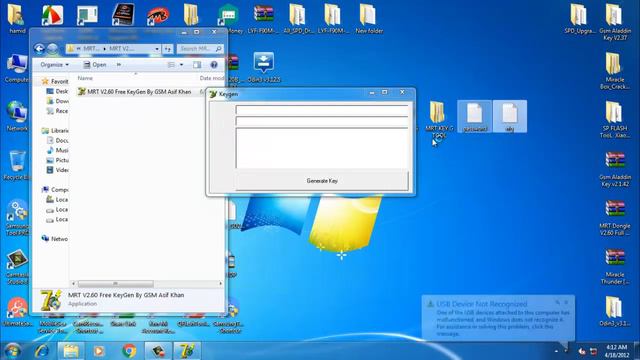Click the large Keygen output text area
This screenshot has height=360, width=640.
322,148
